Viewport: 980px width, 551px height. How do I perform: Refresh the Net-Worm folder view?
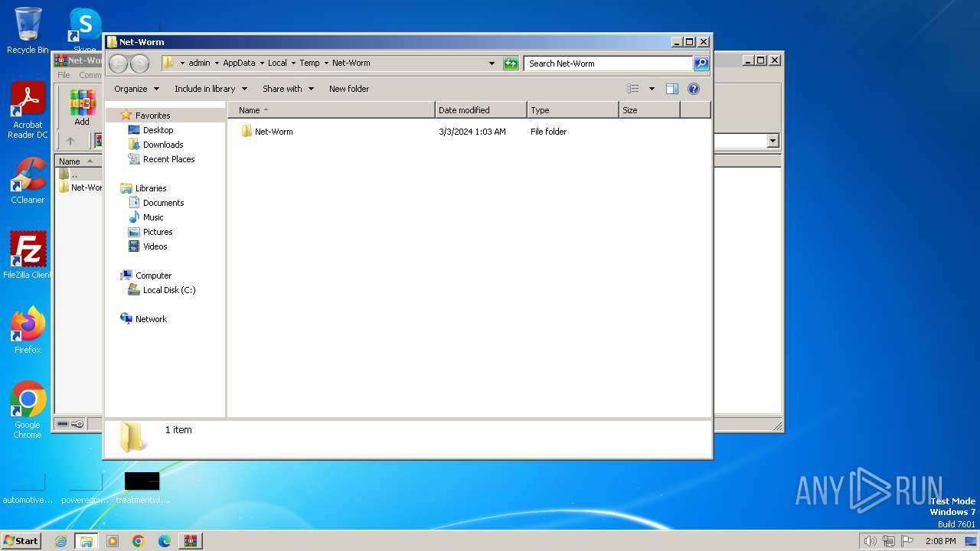pos(511,64)
